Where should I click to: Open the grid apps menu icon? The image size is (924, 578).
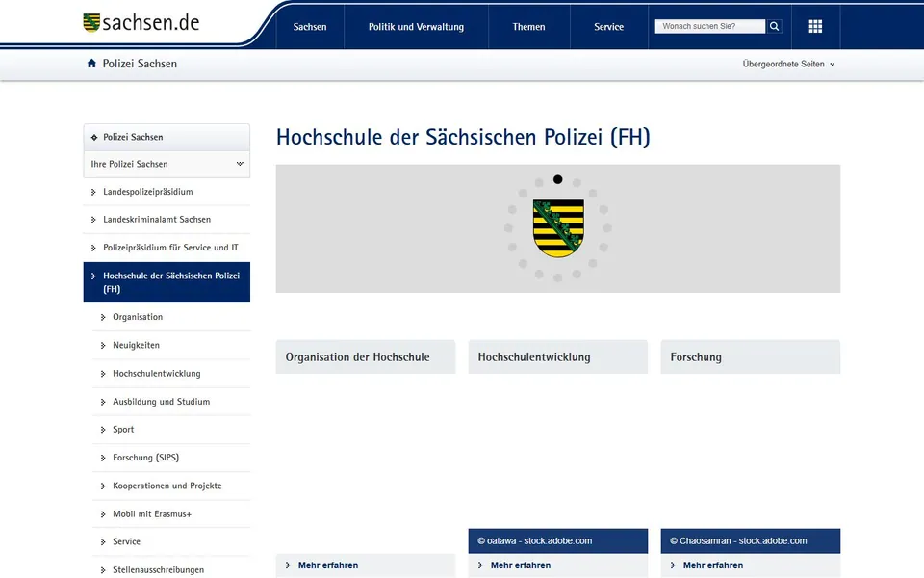[815, 27]
